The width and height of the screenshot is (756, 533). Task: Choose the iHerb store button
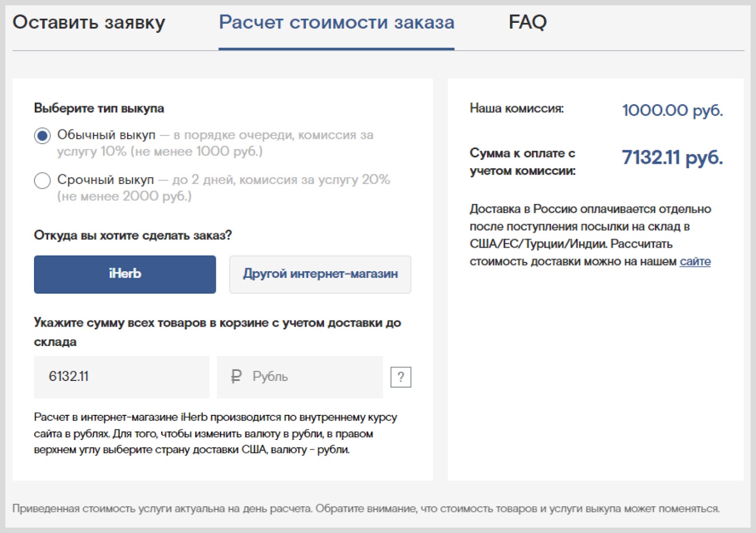pyautogui.click(x=125, y=274)
